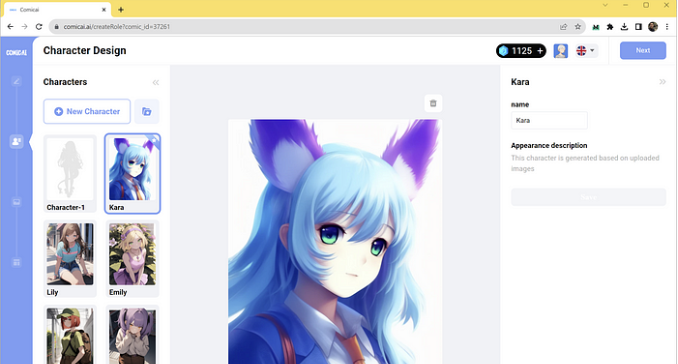This screenshot has height=364, width=678.
Task: Click the browser address bar URL
Action: pos(117,27)
